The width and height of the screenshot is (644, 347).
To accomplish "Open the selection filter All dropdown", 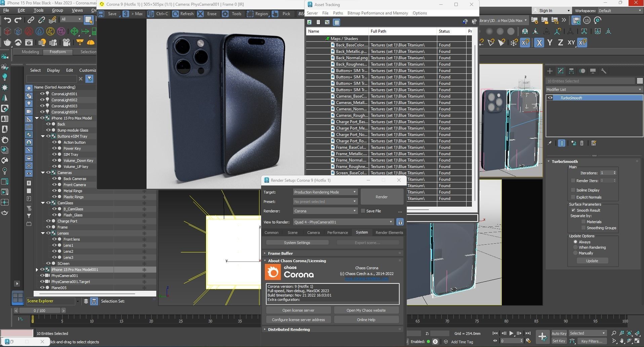I will coord(71,19).
